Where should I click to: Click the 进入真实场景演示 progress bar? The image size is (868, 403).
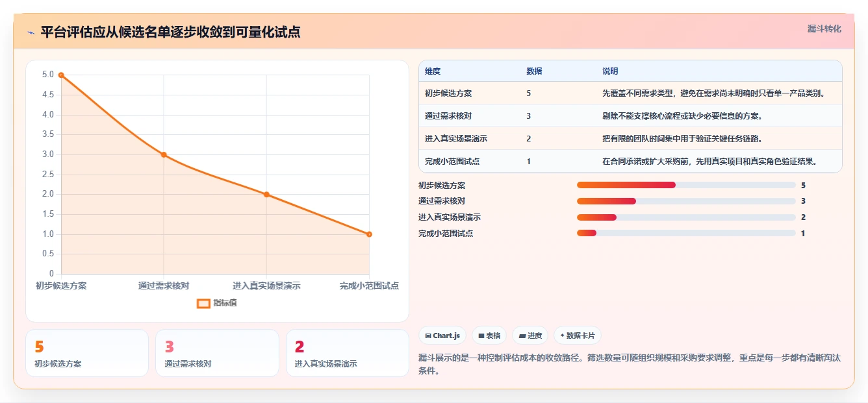tap(686, 217)
